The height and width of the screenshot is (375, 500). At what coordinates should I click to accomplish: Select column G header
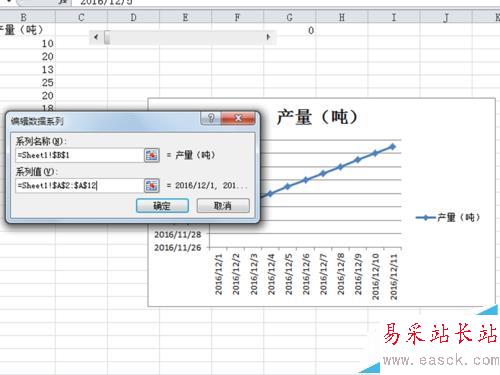[x=289, y=17]
